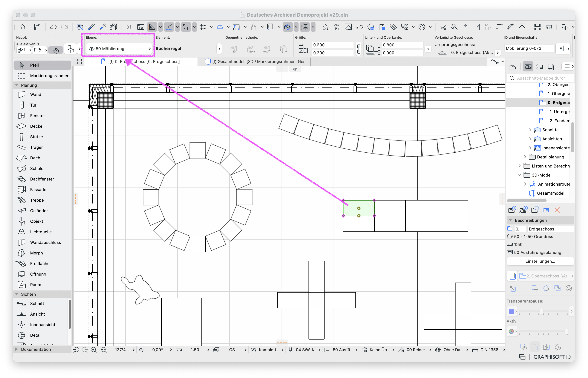Select the Stütze tool
The image size is (588, 378).
pos(42,137)
